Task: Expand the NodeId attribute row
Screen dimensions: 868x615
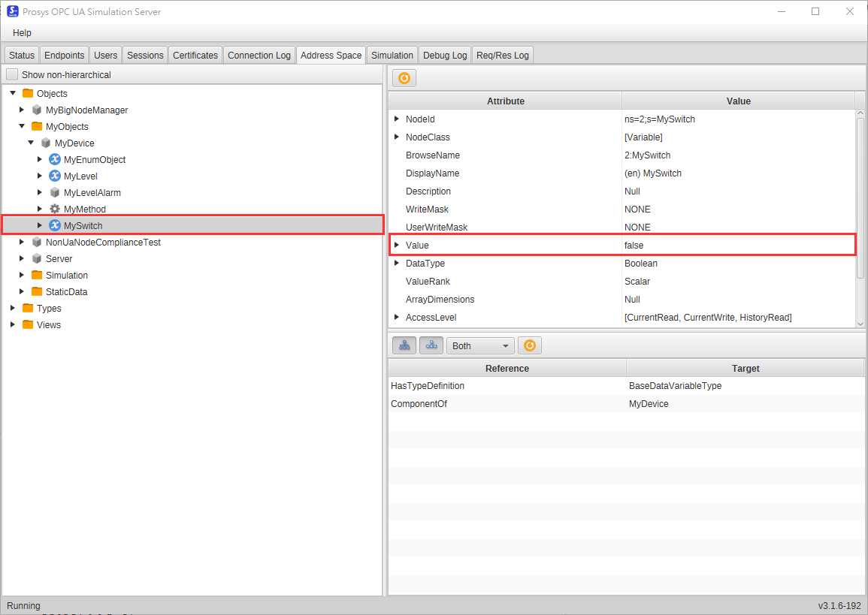Action: pos(397,119)
